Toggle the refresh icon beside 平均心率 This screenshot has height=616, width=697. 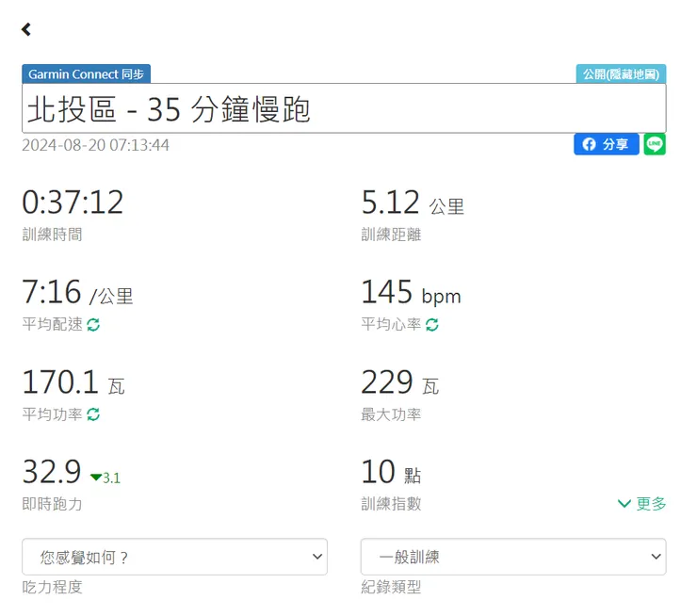432,325
